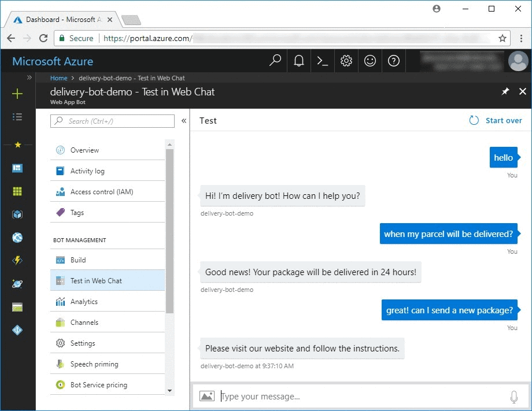Click the Microsoft Azure logo text
The image size is (532, 411).
[x=53, y=61]
